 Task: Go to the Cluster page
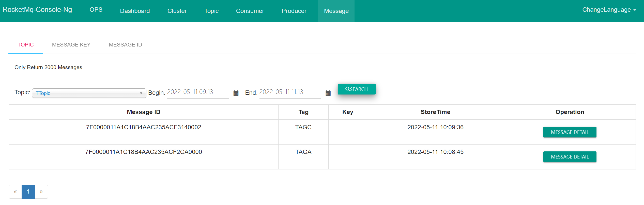coord(177,11)
